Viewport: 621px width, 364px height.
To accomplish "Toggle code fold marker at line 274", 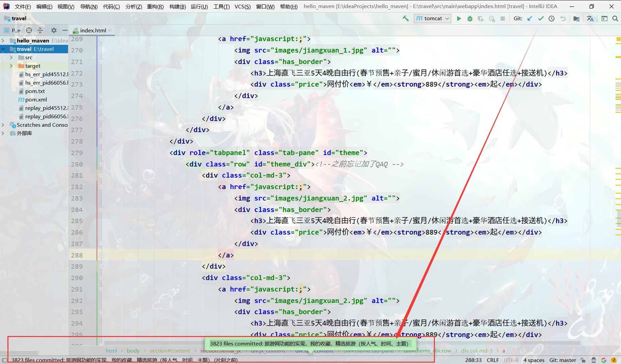I will coord(101,96).
